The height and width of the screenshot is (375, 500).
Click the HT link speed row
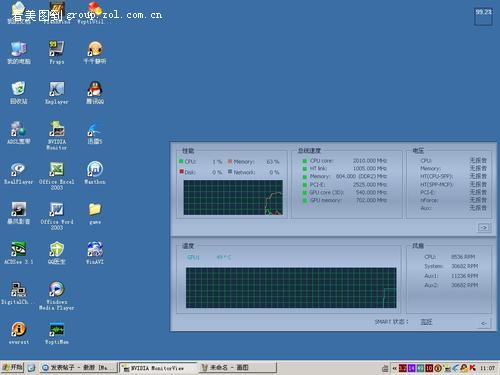click(344, 168)
